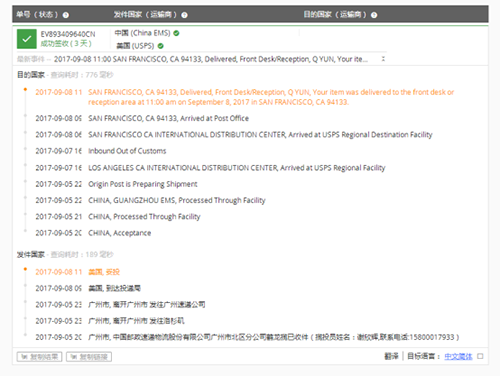
Task: Click the green check icon next to China EMS
Action: [176, 33]
